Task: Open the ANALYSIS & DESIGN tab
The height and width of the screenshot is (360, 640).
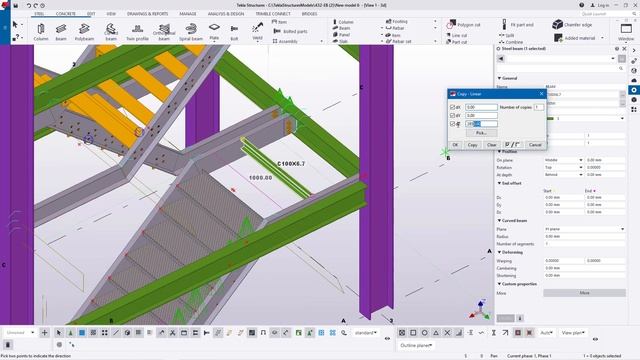Action: (x=226, y=13)
